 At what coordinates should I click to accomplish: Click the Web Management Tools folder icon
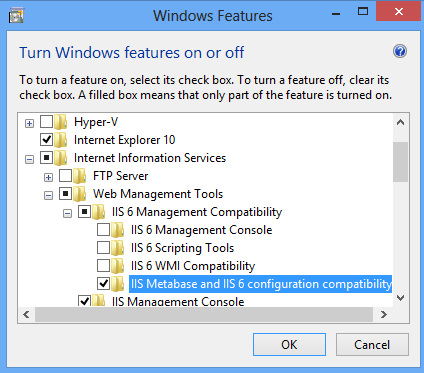click(x=80, y=194)
